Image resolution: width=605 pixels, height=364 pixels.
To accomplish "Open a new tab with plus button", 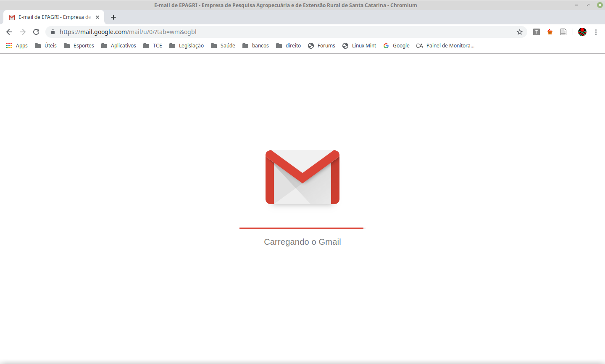I will pyautogui.click(x=113, y=17).
